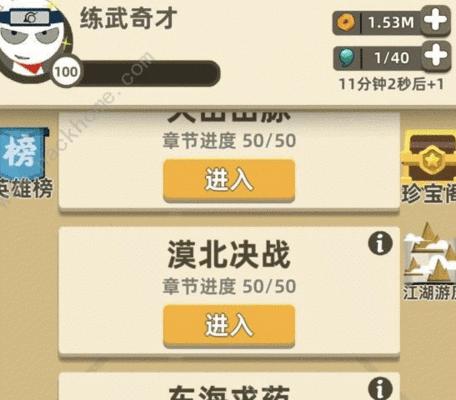Tap the teal energy orb icon
Image resolution: width=456 pixels, height=400 pixels.
tap(346, 57)
